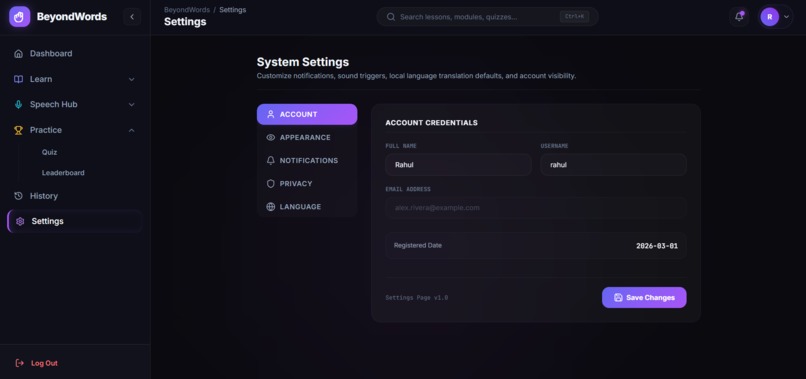806x379 pixels.
Task: Click the Email Address input field
Action: point(536,208)
